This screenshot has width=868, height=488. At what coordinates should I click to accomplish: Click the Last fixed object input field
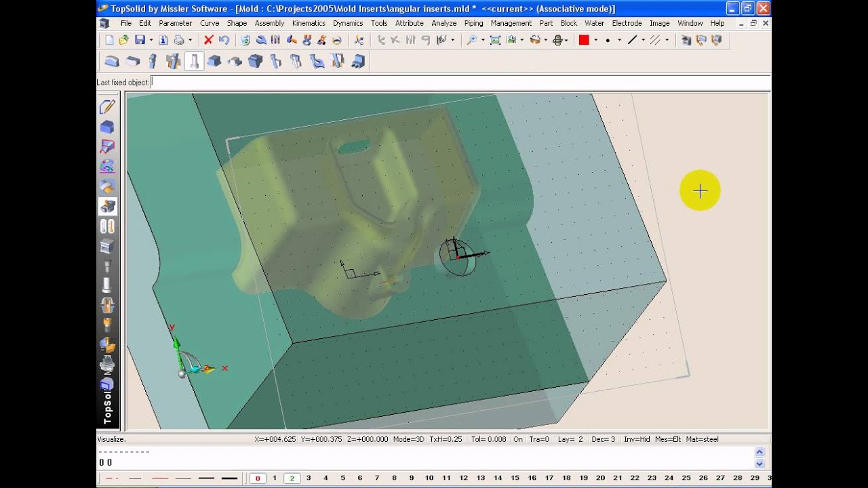[460, 82]
